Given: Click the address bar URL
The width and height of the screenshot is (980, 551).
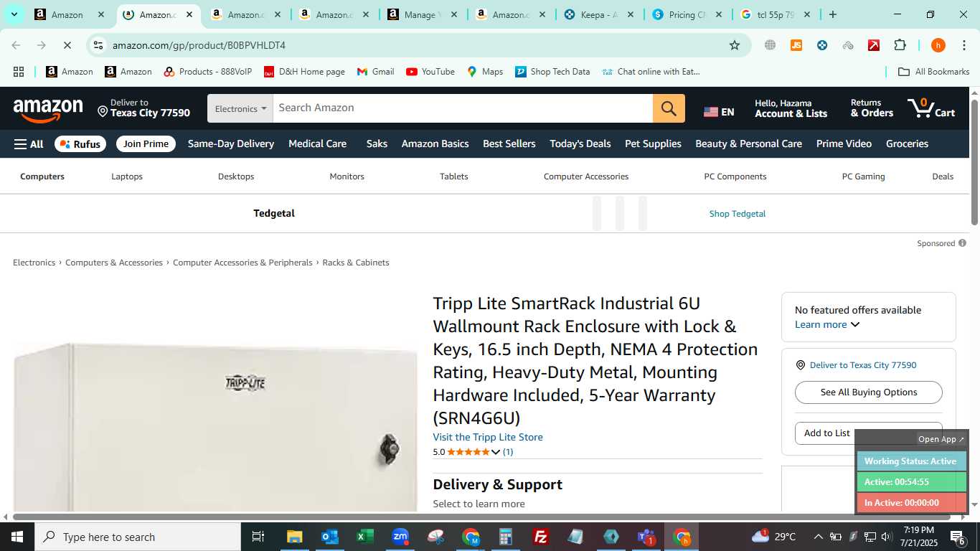Looking at the screenshot, I should coord(199,45).
